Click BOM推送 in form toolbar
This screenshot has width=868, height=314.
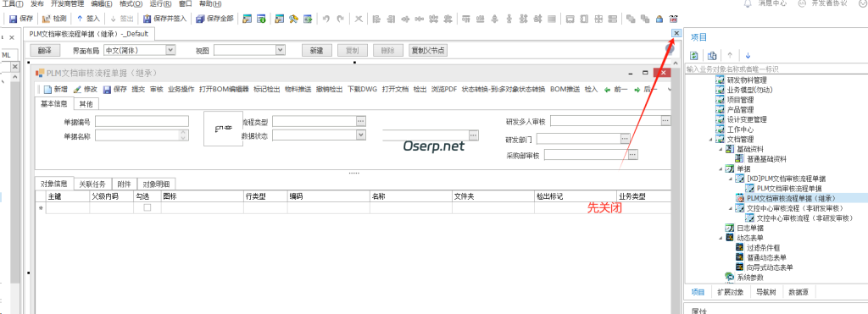coord(565,89)
